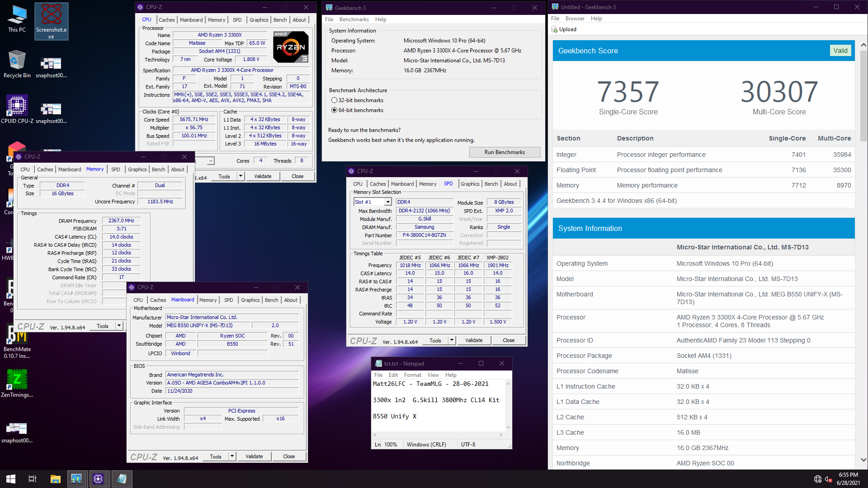Click the volume tray icon
This screenshot has width=868, height=488.
pyautogui.click(x=828, y=479)
